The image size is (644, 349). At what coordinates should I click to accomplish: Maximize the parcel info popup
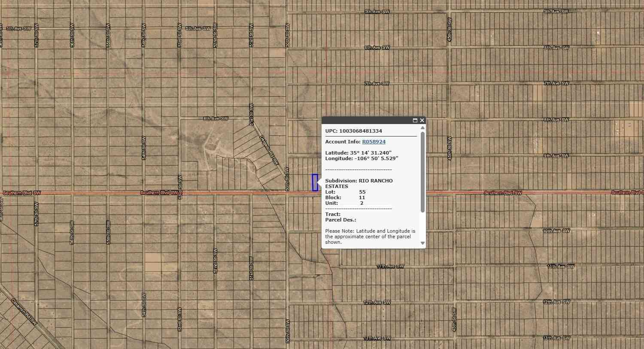pyautogui.click(x=415, y=121)
